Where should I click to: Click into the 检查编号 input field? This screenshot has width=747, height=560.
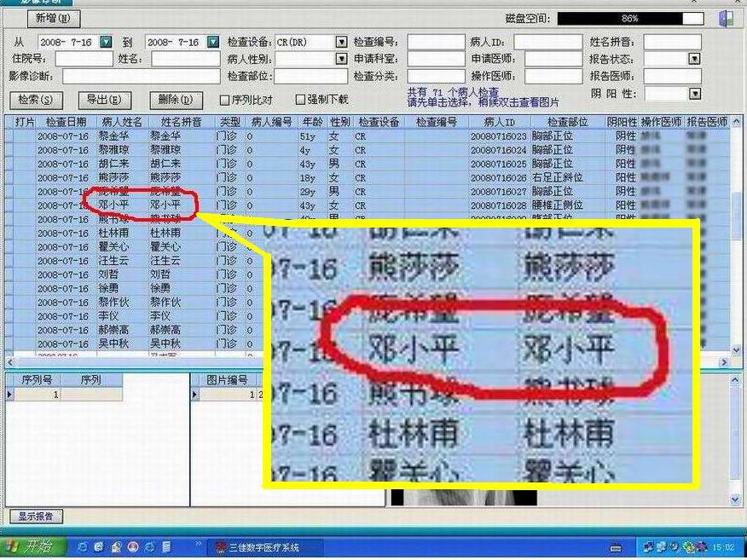pos(436,42)
